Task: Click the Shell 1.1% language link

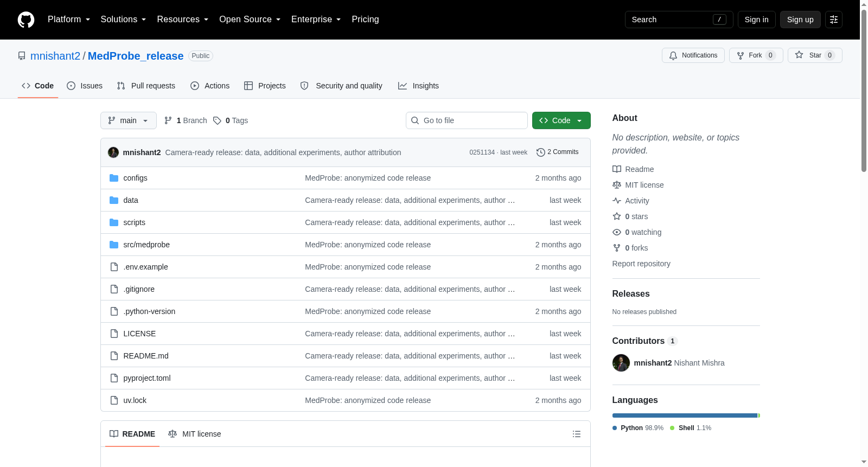Action: tap(691, 428)
